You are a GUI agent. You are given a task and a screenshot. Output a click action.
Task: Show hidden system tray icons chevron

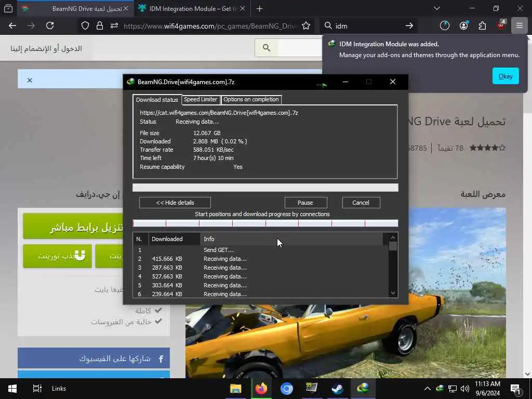point(428,389)
